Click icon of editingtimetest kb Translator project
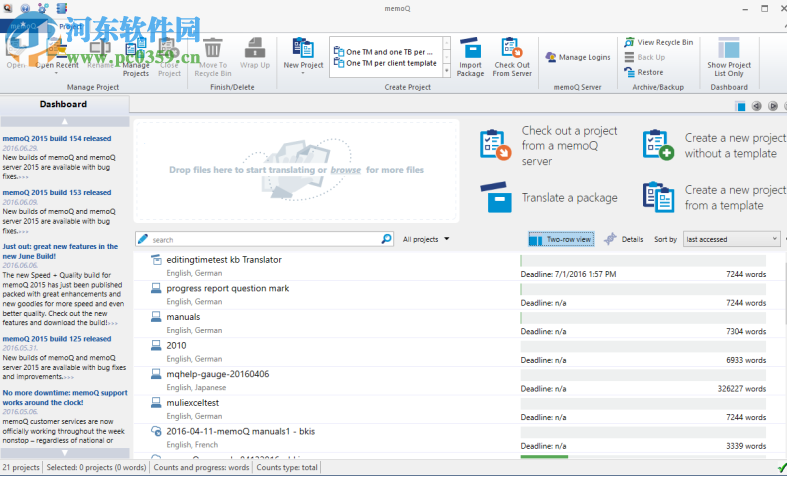787x478 pixels. click(x=156, y=260)
